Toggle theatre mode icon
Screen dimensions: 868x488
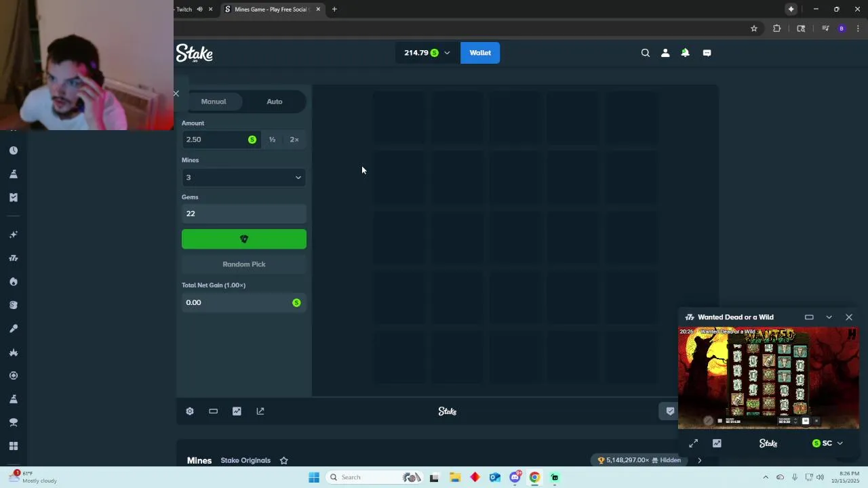pyautogui.click(x=213, y=411)
